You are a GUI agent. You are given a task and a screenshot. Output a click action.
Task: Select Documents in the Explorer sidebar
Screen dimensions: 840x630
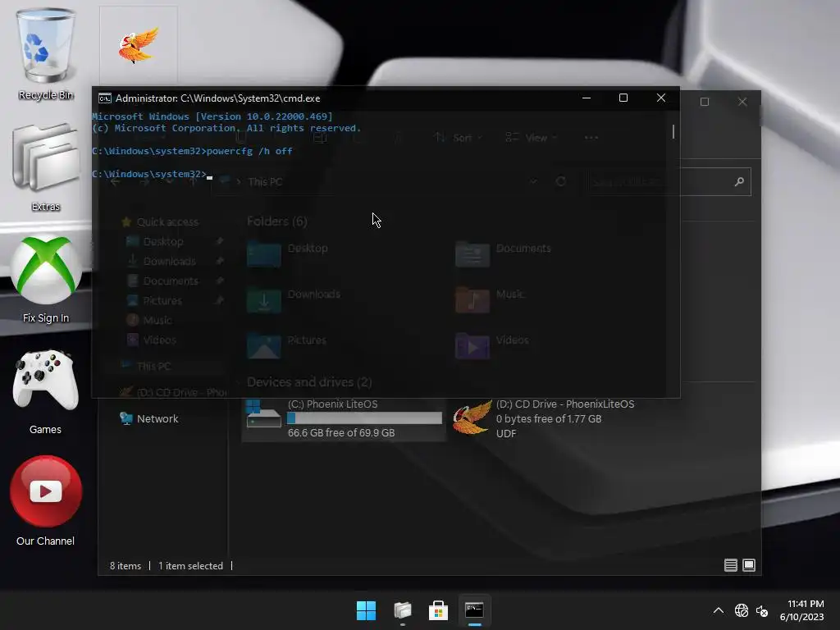171,281
